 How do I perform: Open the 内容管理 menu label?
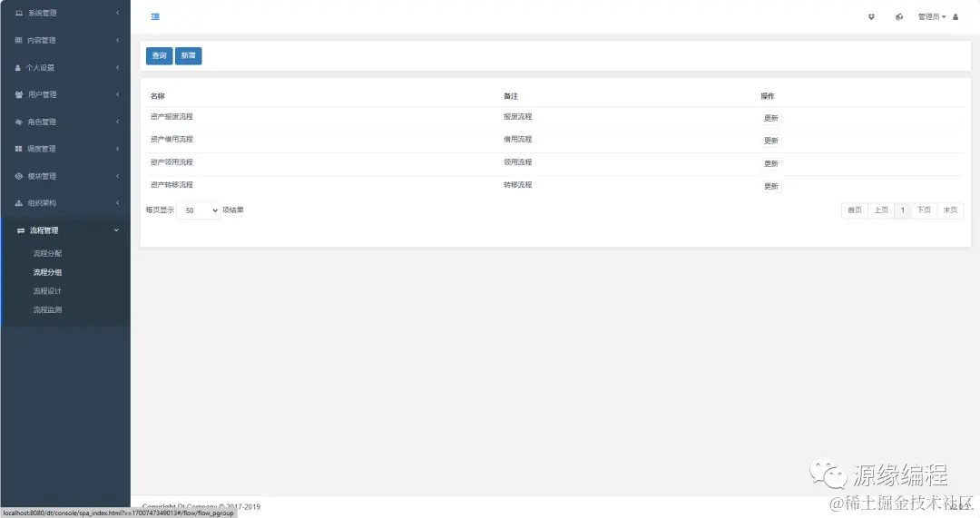[x=41, y=41]
